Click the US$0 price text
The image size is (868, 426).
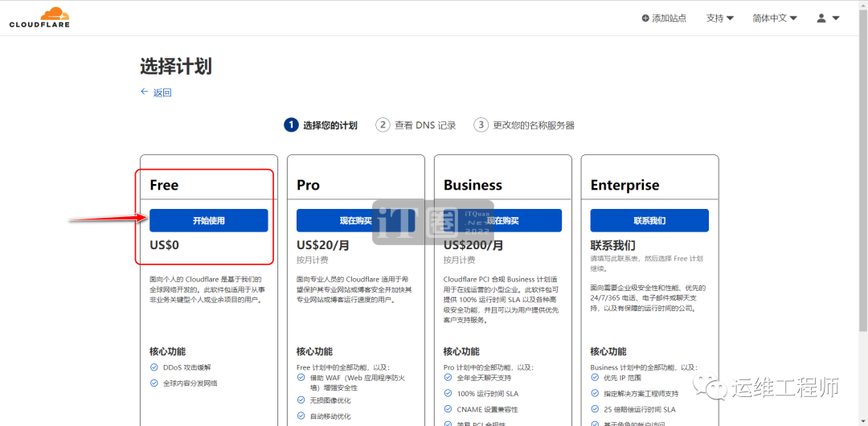pyautogui.click(x=165, y=245)
